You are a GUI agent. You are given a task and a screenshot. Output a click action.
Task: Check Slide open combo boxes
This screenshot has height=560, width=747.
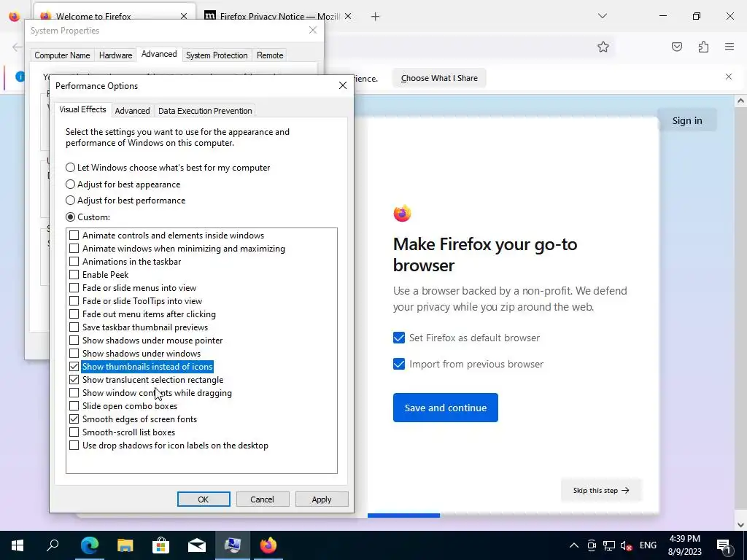click(x=74, y=406)
